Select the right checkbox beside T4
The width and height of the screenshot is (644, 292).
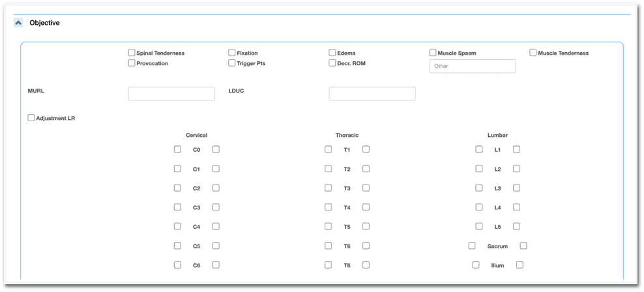[366, 207]
